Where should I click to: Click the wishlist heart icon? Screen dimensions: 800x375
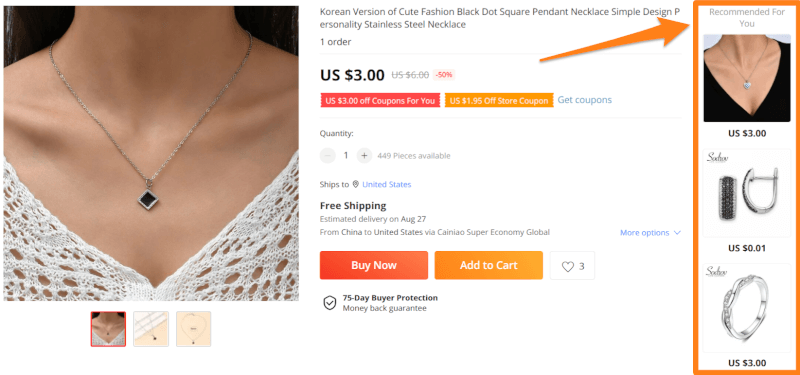click(x=567, y=266)
